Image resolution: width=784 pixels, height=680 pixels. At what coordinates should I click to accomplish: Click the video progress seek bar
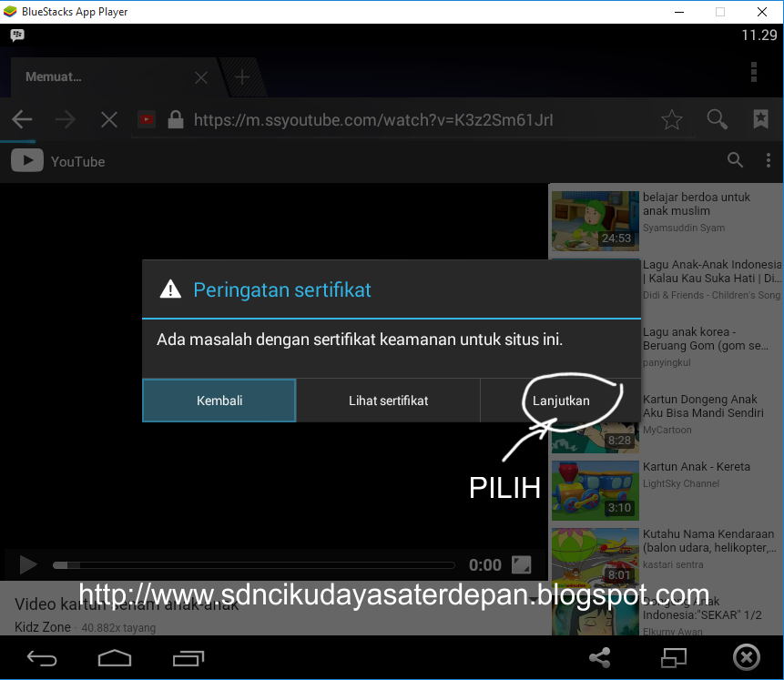(253, 565)
